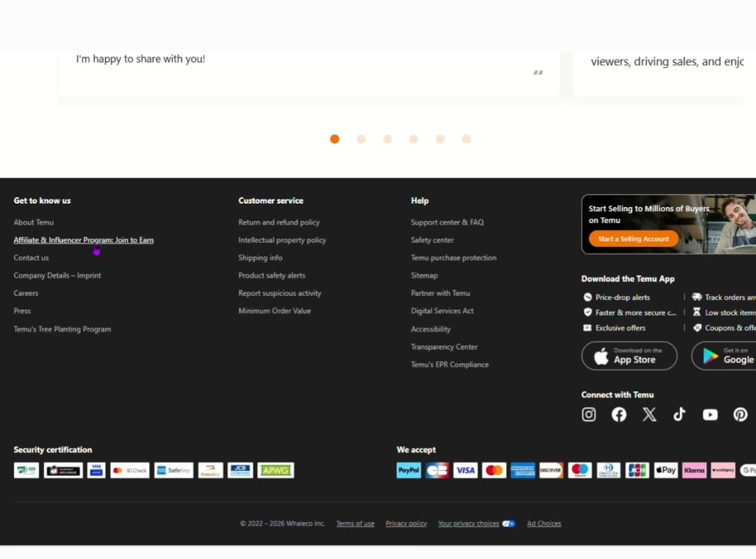The width and height of the screenshot is (756, 559).
Task: Open Support center & FAQ link
Action: [x=447, y=222]
